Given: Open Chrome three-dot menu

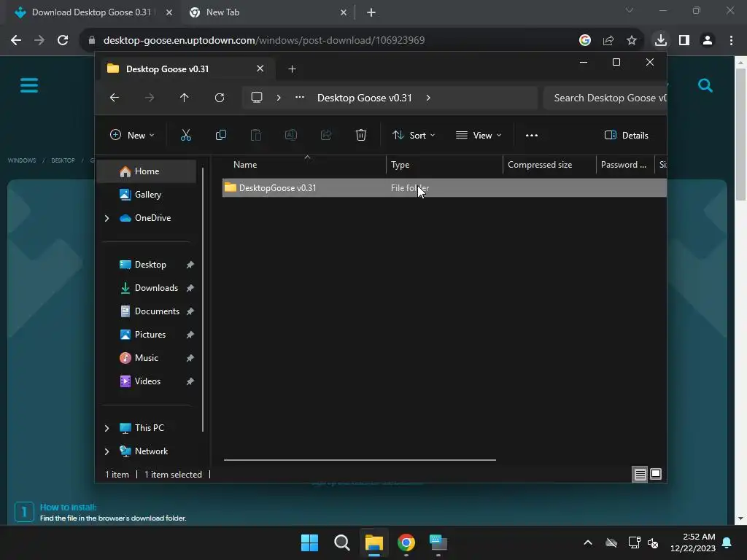Looking at the screenshot, I should click(x=731, y=41).
